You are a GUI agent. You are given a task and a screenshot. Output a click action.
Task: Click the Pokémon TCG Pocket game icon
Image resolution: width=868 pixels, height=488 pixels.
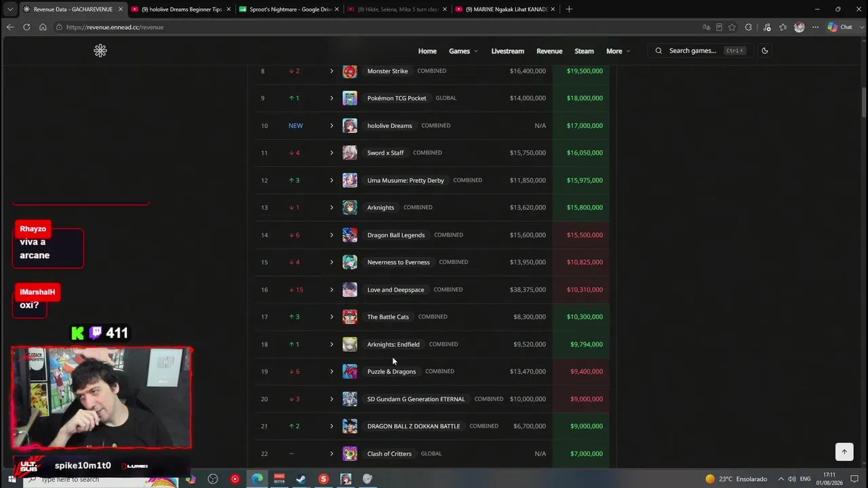coord(350,98)
